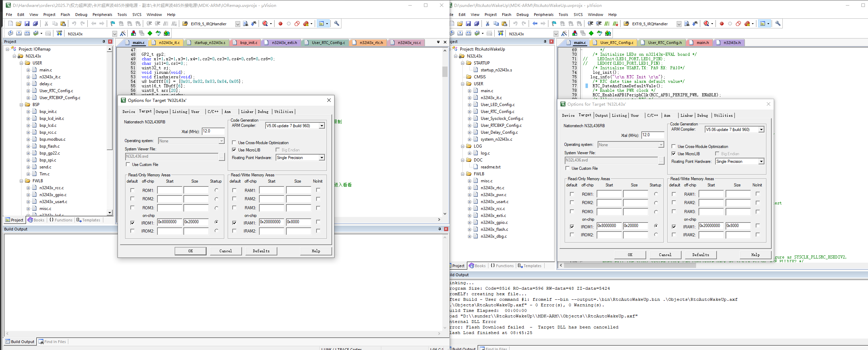Click OK button in left Options dialog
The height and width of the screenshot is (350, 868).
[x=191, y=251]
